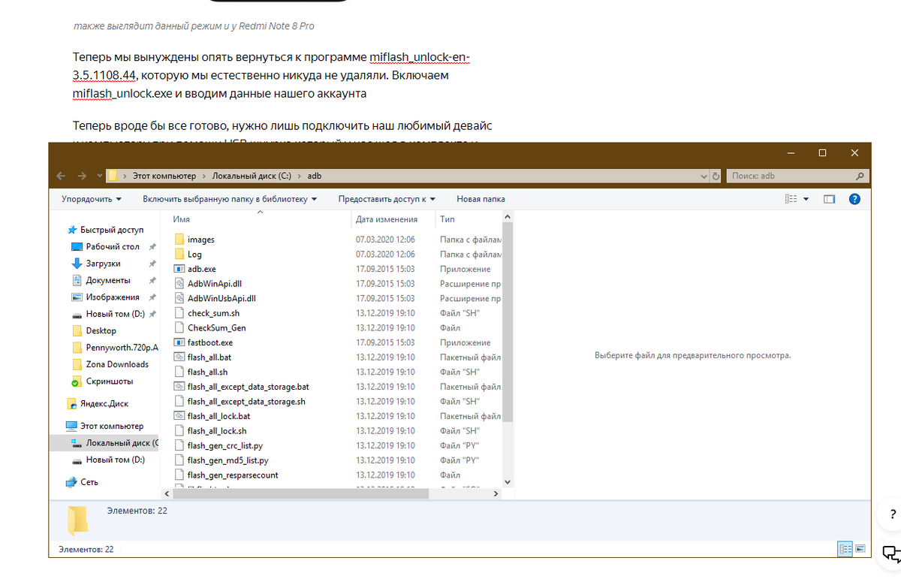Select AdbWinUsbApi.dll file icon
Viewport: 901px width, 588px height.
point(179,298)
